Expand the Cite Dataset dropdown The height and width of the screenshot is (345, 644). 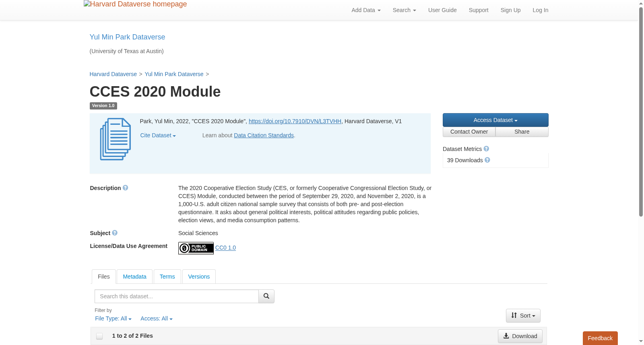pyautogui.click(x=158, y=135)
